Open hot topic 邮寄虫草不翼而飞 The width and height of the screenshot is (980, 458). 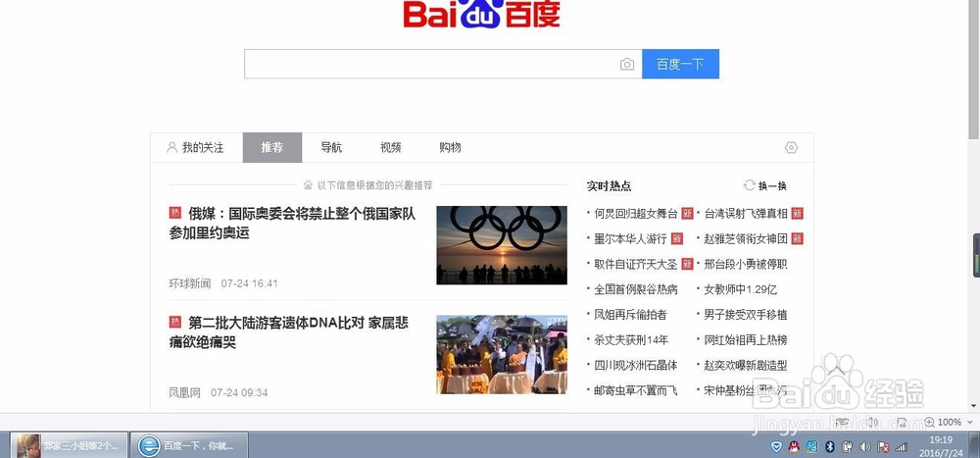pos(636,390)
